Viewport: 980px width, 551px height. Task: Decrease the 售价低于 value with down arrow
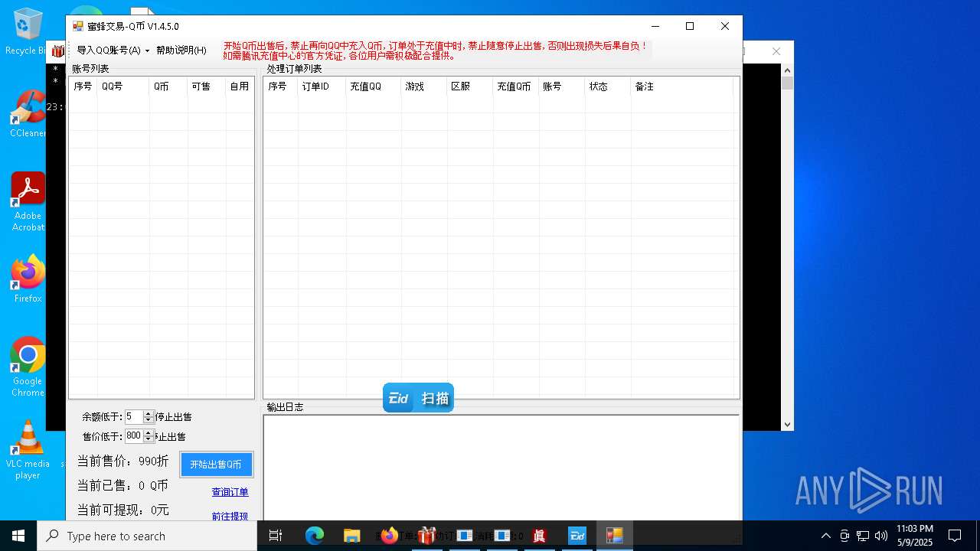point(149,439)
